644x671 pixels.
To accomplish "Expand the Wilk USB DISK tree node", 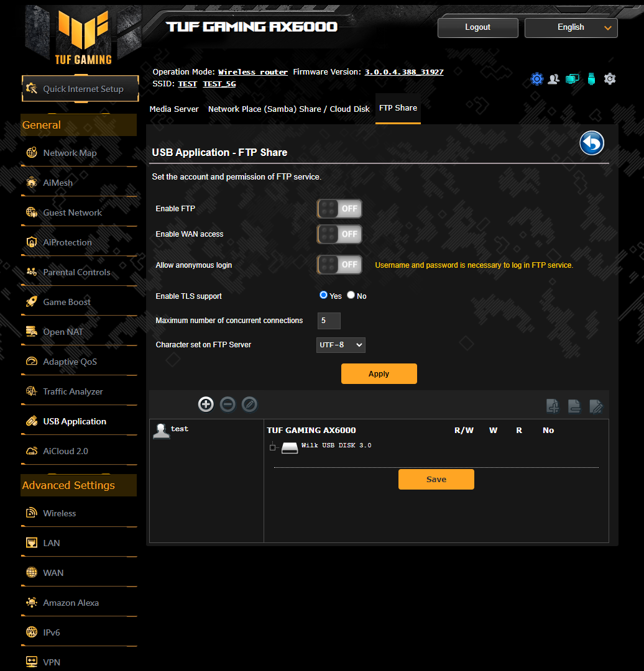I will tap(272, 447).
